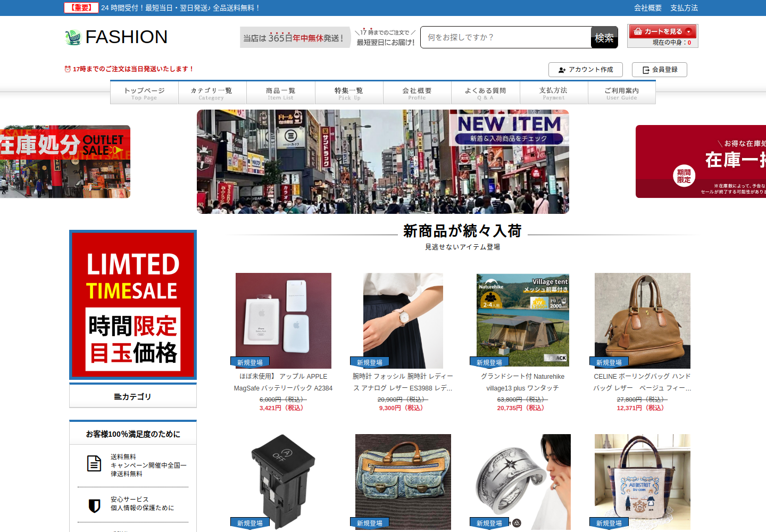The width and height of the screenshot is (766, 532).
Task: Open the LIMTED TIMESALE sidebar banner
Action: (x=133, y=305)
